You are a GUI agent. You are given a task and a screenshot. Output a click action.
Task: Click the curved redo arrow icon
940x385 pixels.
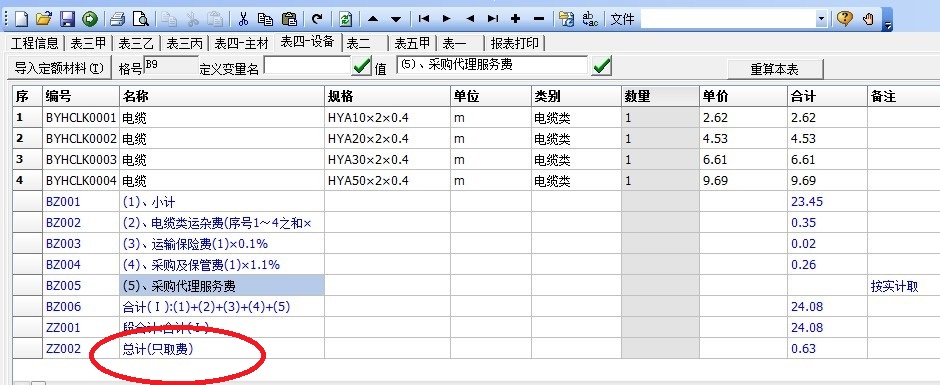(317, 19)
